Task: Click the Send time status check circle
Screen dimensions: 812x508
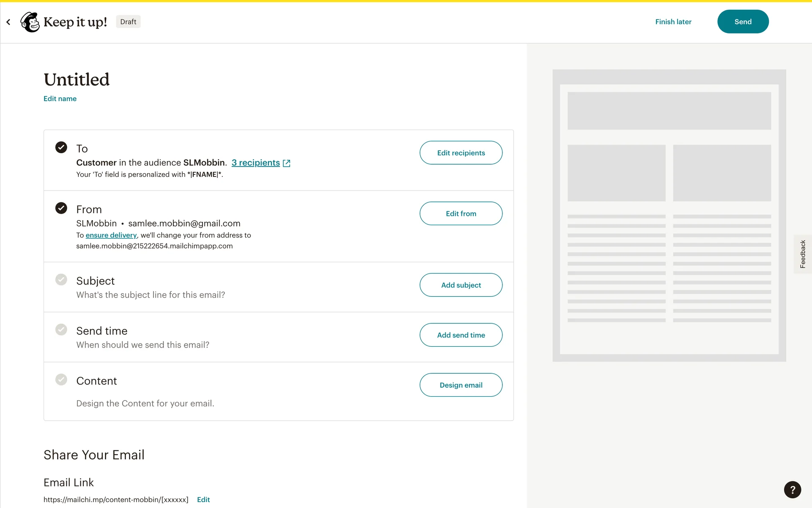Action: pos(61,329)
